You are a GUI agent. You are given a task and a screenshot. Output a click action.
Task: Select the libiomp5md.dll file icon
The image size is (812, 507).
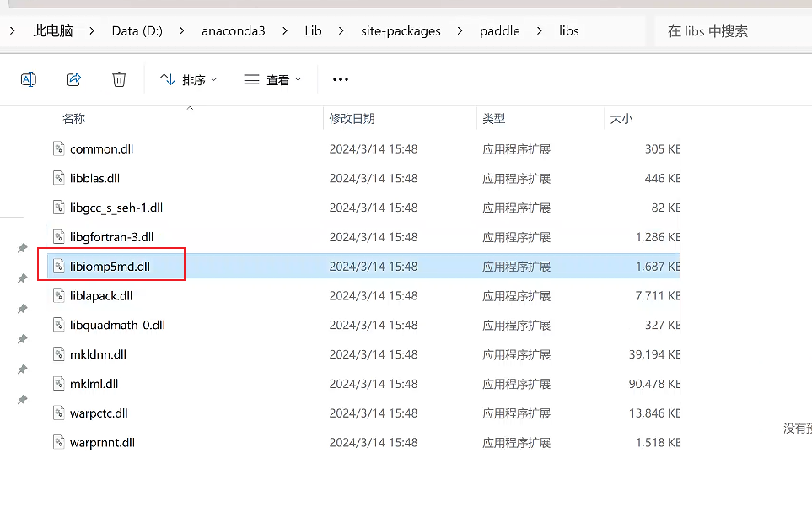click(x=59, y=267)
